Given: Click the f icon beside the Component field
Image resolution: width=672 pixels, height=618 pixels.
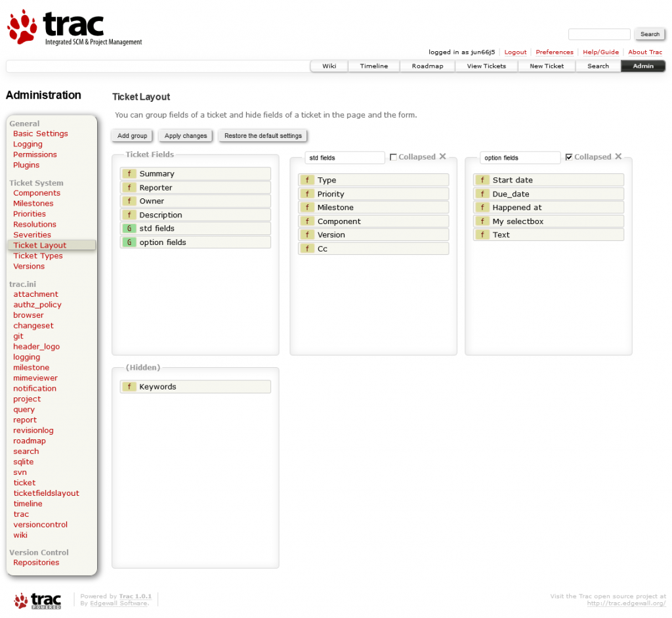Looking at the screenshot, I should tap(307, 221).
